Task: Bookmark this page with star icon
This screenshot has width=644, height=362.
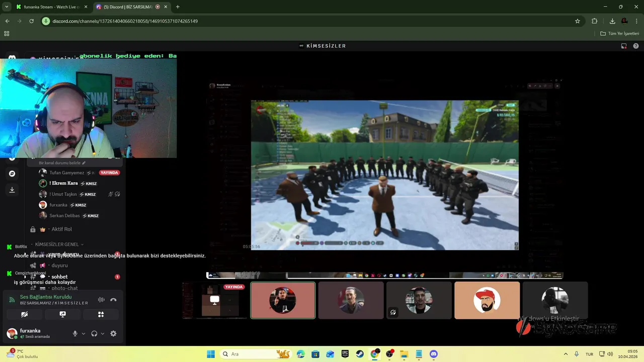Action: [x=578, y=21]
